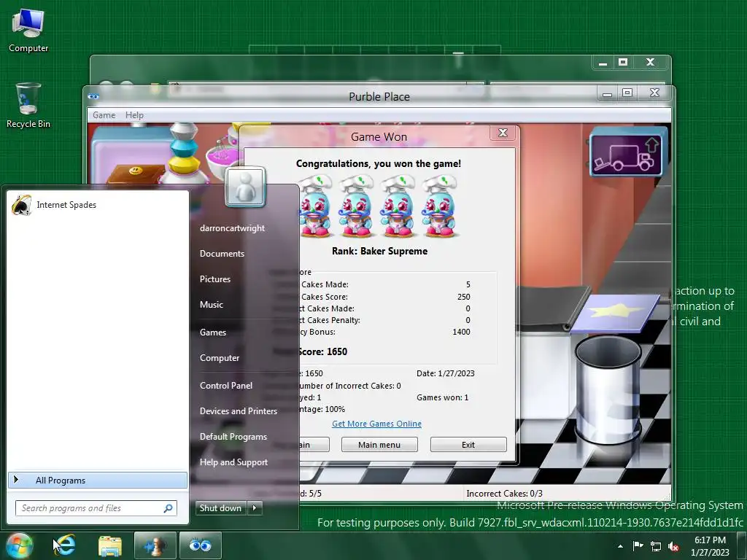
Task: Open Action Center flag in tray
Action: click(x=638, y=545)
